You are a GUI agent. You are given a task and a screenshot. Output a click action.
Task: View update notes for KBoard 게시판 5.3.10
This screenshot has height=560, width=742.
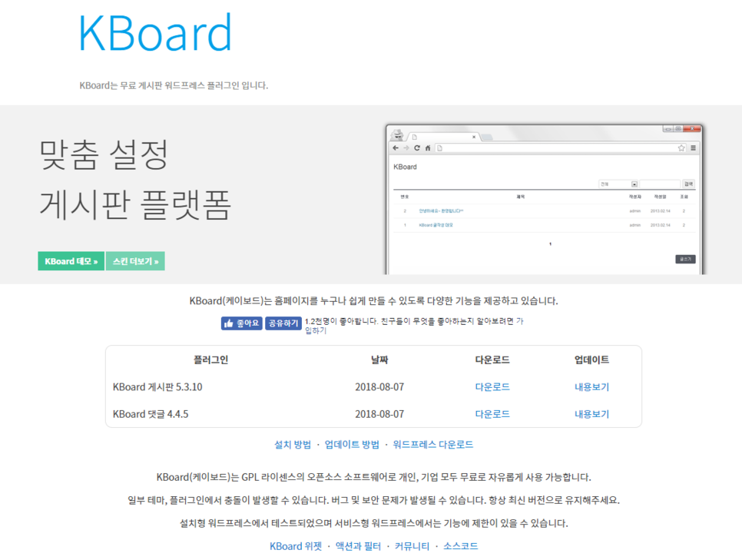point(591,386)
